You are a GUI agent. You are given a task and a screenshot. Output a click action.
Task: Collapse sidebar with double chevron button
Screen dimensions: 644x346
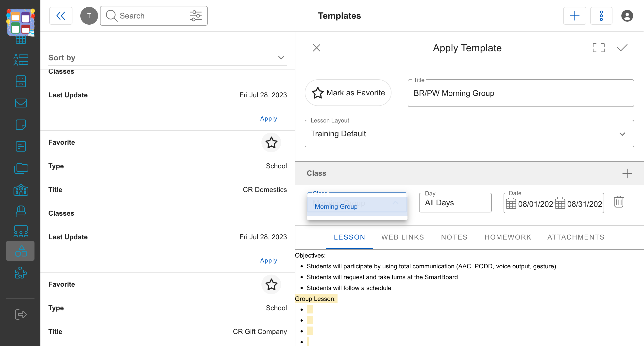61,16
